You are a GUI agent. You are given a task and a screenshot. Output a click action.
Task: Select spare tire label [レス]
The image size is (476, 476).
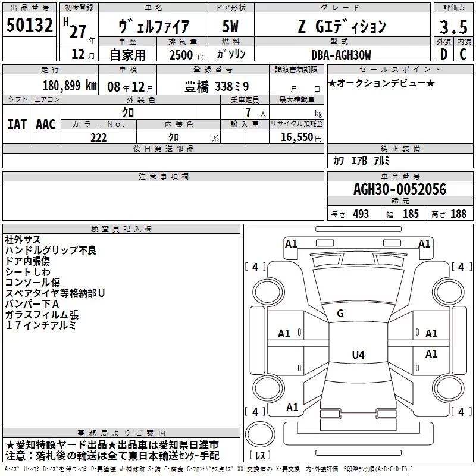coord(260,455)
